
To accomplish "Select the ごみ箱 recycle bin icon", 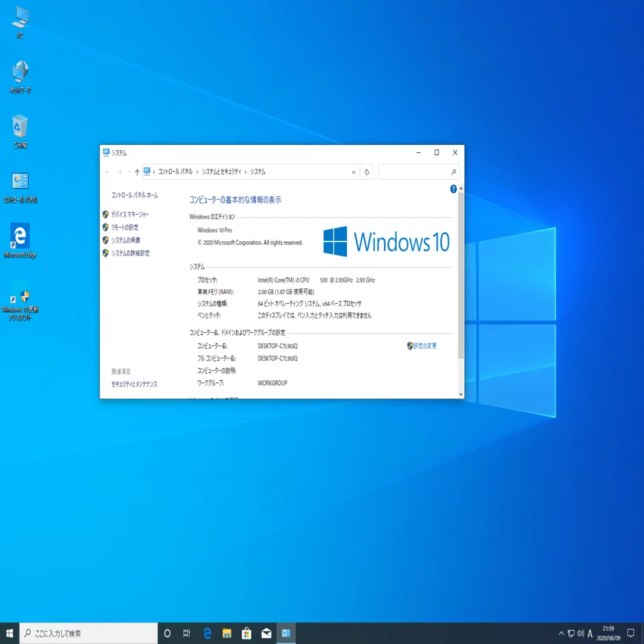I will (19, 132).
